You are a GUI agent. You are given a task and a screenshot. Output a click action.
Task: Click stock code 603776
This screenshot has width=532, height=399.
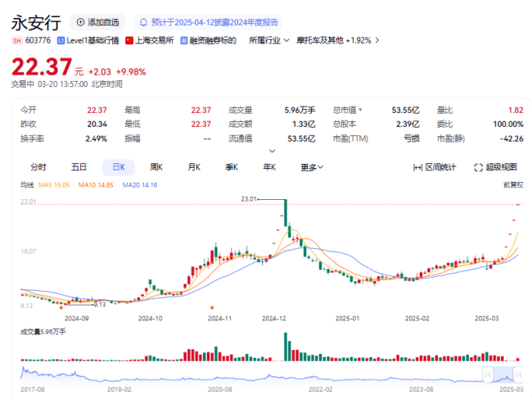[38, 41]
